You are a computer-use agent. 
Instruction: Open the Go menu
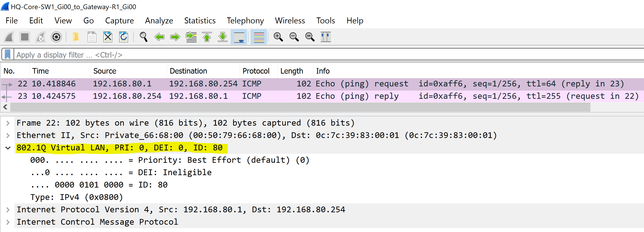88,21
